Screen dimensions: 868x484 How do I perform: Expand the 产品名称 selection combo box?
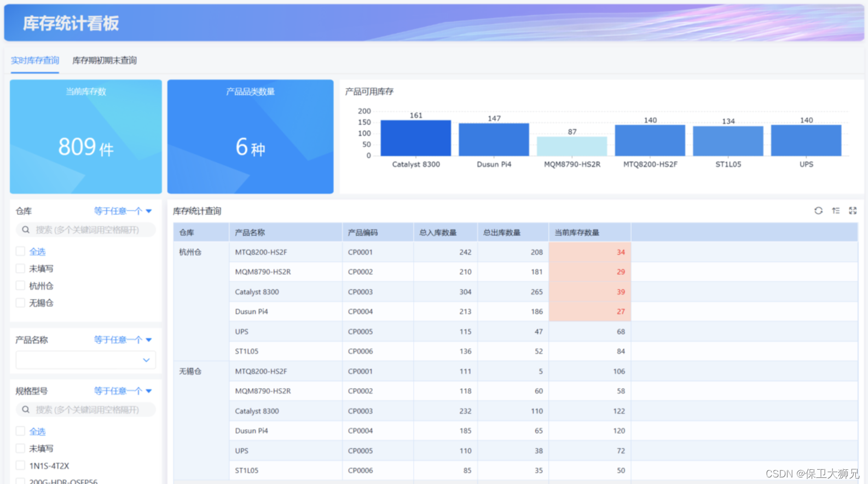coord(86,360)
